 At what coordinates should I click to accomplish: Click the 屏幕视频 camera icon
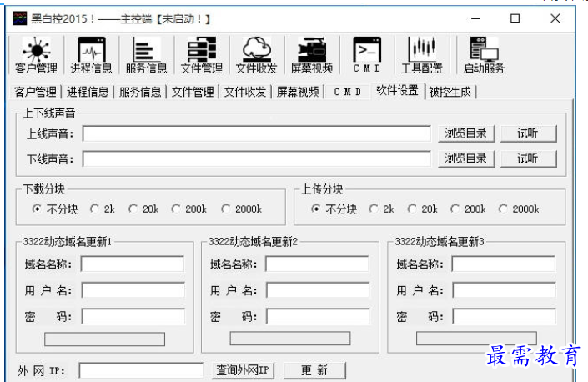312,56
